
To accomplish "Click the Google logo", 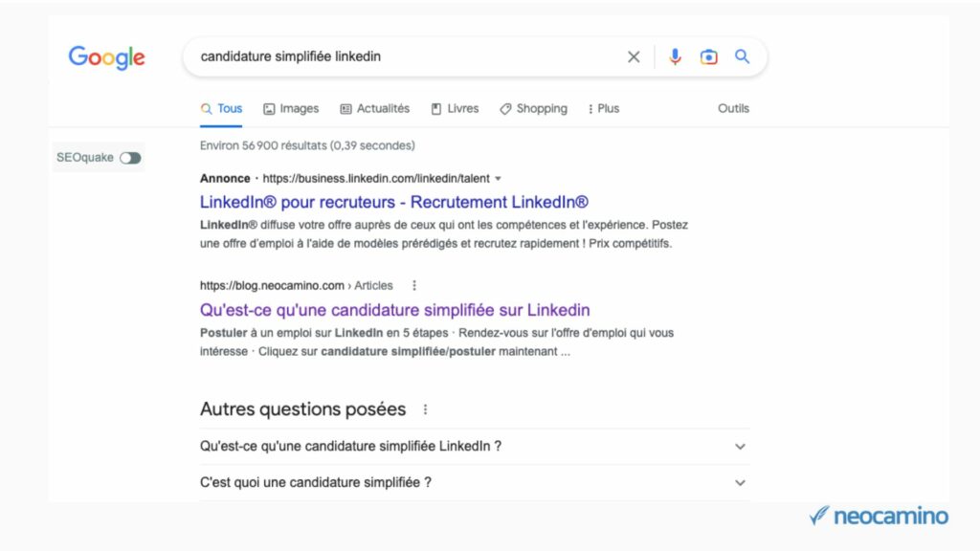I will tap(106, 57).
